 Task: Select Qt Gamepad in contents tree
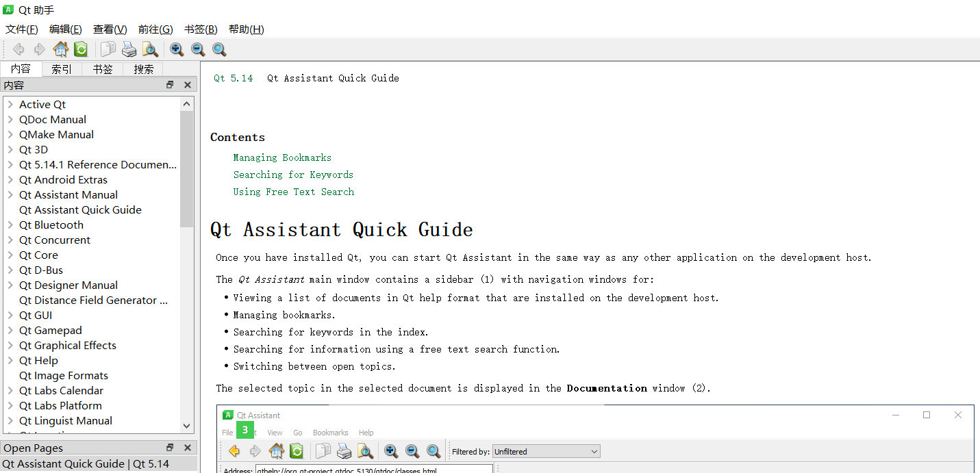coord(51,331)
